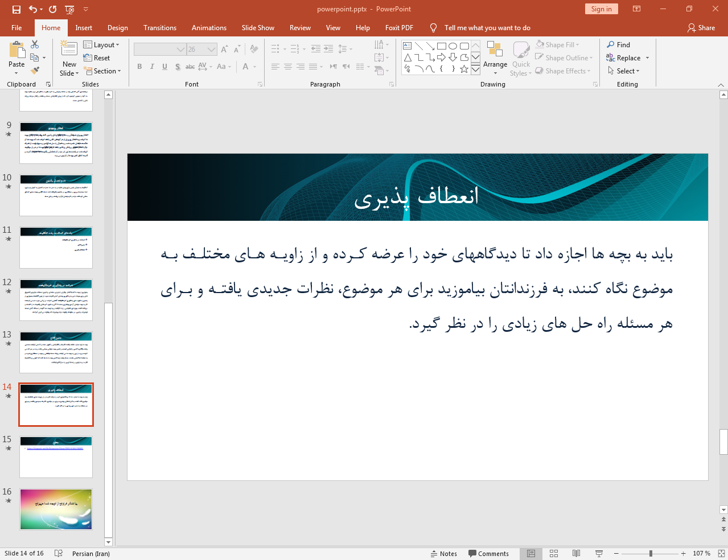Click the Cut scissors icon

pyautogui.click(x=35, y=44)
